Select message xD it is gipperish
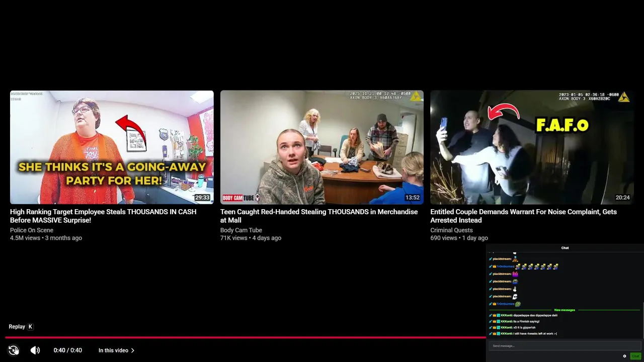This screenshot has width=644, height=362. coord(524,327)
